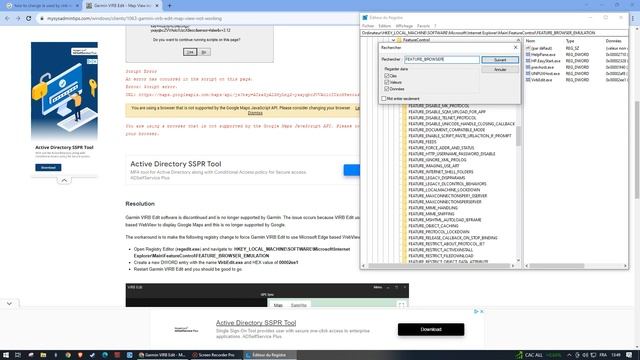Go back with browser back arrow
This screenshot has height=360, width=640.
click(x=7, y=18)
